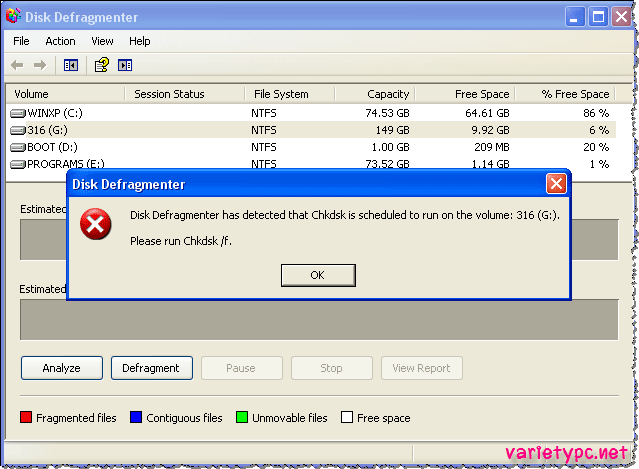Click the Forward arrow toolbar icon
Image resolution: width=639 pixels, height=469 pixels.
point(40,65)
